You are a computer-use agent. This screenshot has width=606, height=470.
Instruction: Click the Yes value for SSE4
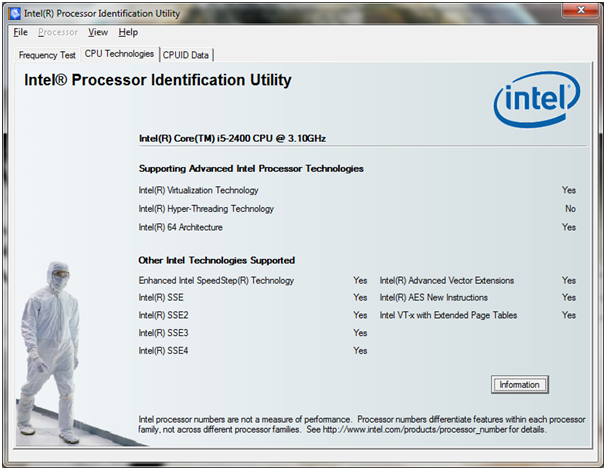[x=360, y=351]
